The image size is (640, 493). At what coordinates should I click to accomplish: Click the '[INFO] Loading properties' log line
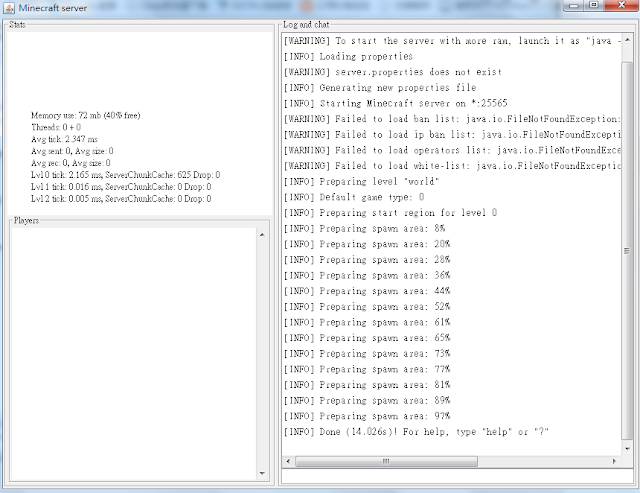tap(348, 56)
